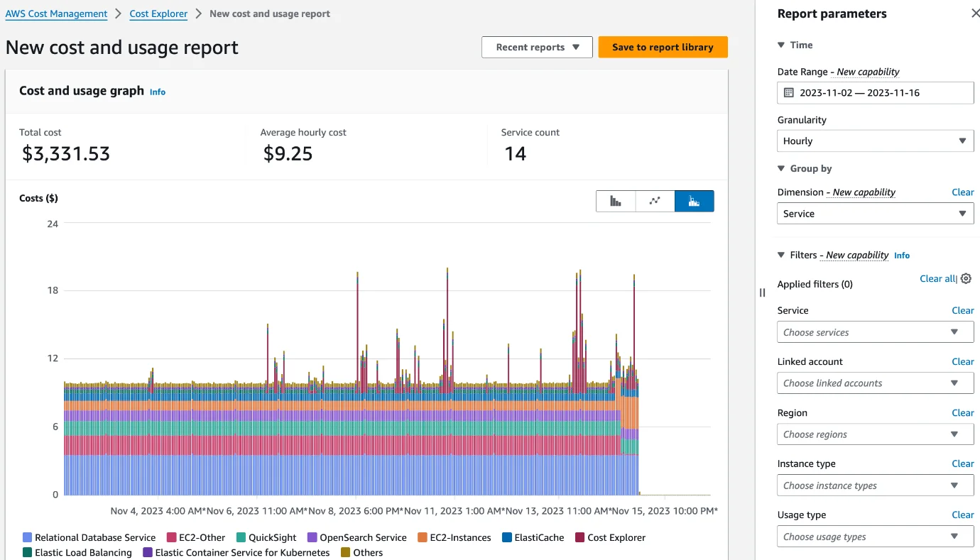The height and width of the screenshot is (560, 980).
Task: Close the Report parameters panel
Action: pyautogui.click(x=974, y=13)
